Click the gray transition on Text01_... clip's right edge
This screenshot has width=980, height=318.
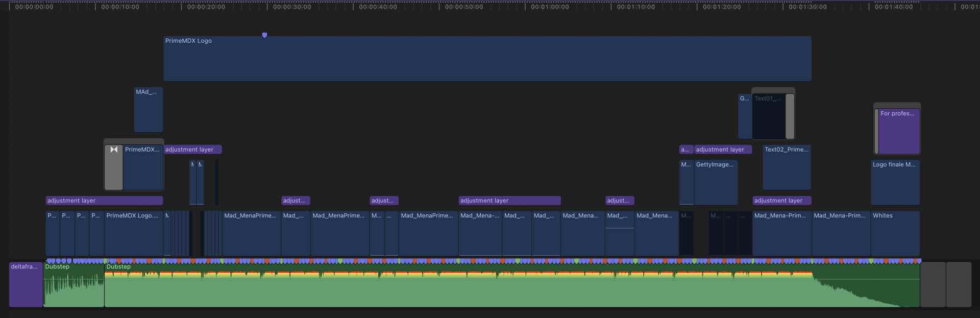coord(790,116)
